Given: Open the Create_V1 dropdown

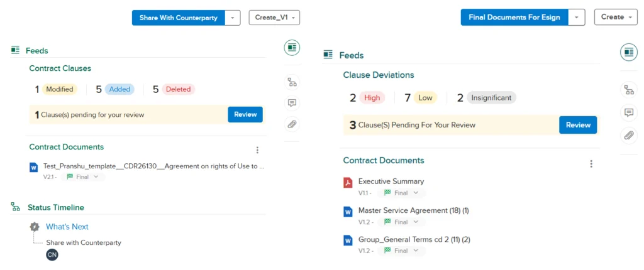Looking at the screenshot, I should click(x=274, y=18).
